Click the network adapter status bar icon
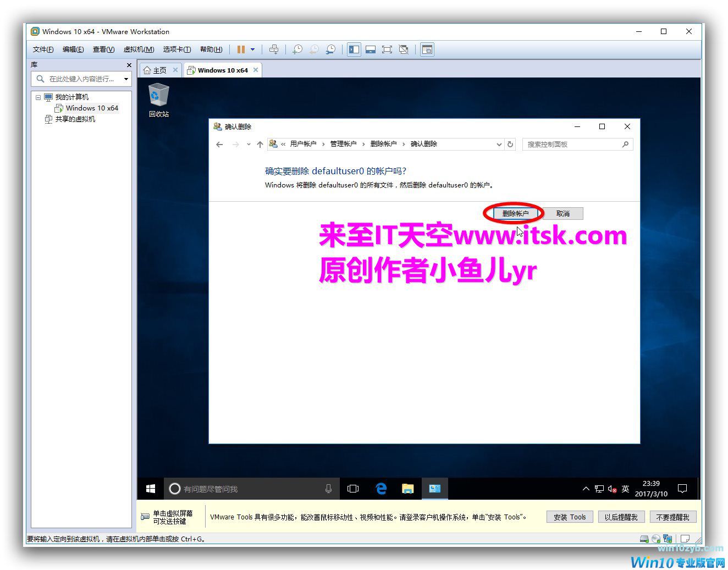 click(x=668, y=539)
